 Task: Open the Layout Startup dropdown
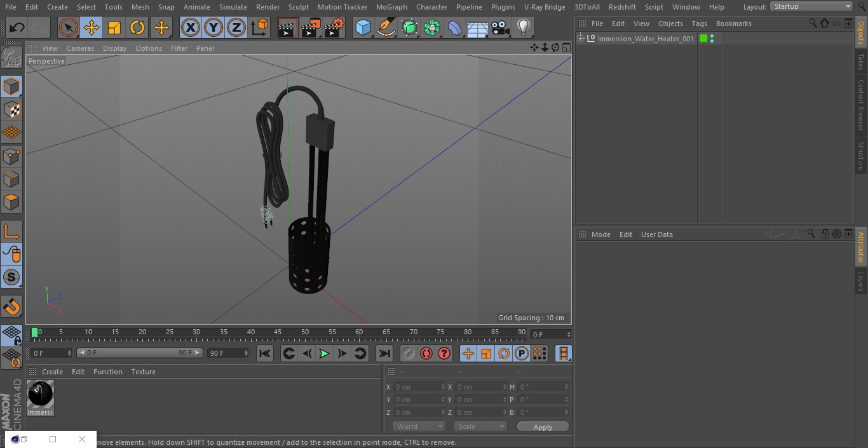pyautogui.click(x=811, y=6)
